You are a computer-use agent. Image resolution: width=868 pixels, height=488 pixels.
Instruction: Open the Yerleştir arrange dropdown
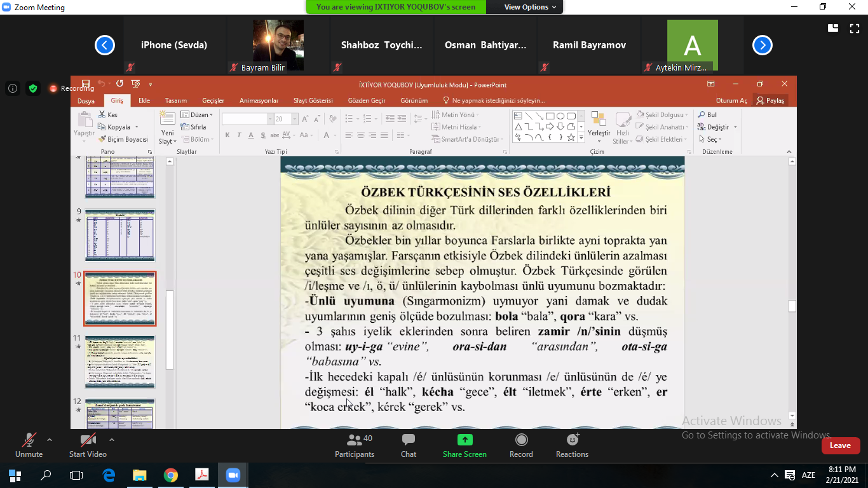pyautogui.click(x=599, y=126)
